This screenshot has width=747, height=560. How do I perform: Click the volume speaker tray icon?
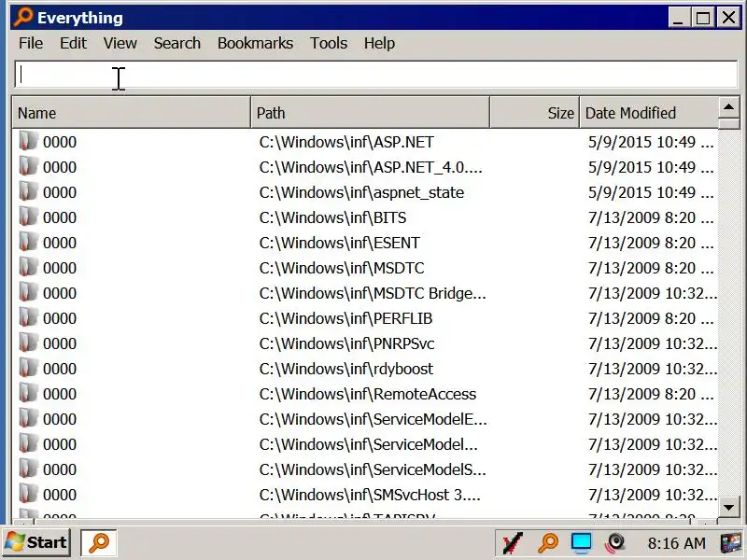click(x=615, y=543)
